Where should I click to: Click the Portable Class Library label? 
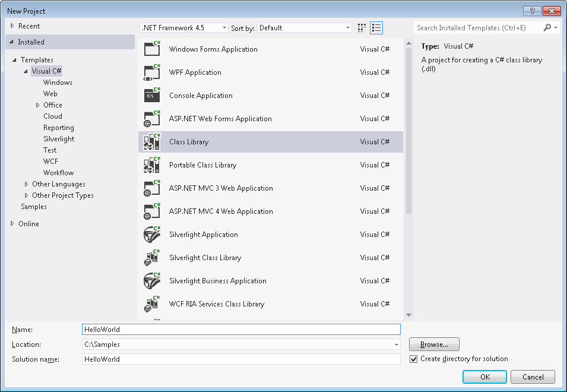click(202, 165)
